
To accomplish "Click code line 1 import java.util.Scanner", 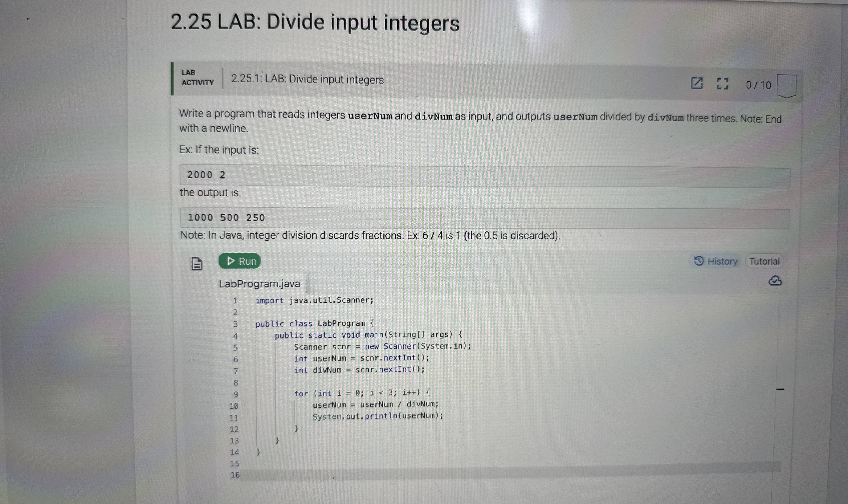I will tap(314, 300).
